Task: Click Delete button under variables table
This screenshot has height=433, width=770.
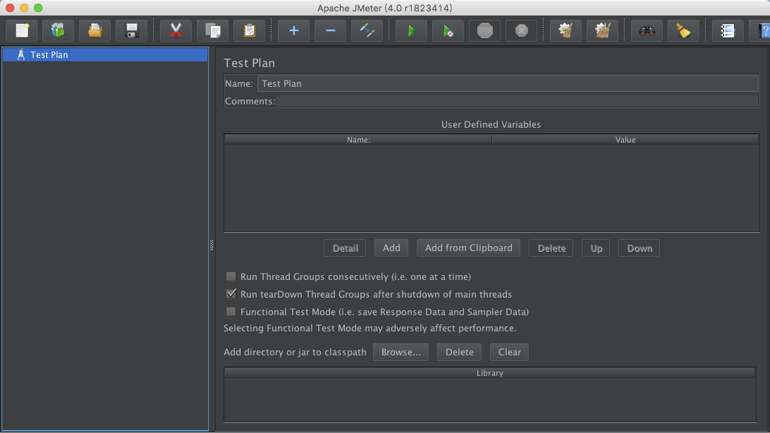Action: tap(551, 248)
